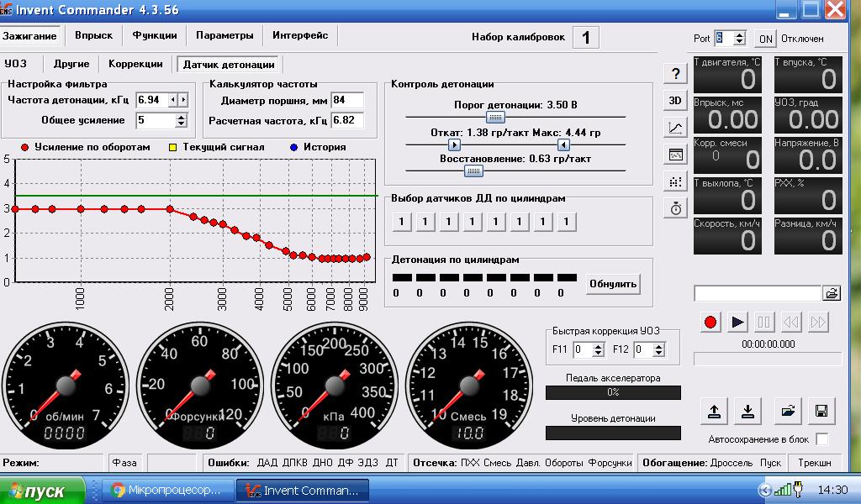Click the Откат rate slider handle

click(454, 144)
